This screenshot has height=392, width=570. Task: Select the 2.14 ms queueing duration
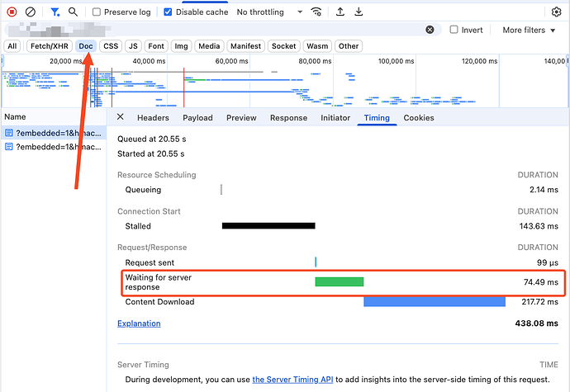tap(544, 190)
